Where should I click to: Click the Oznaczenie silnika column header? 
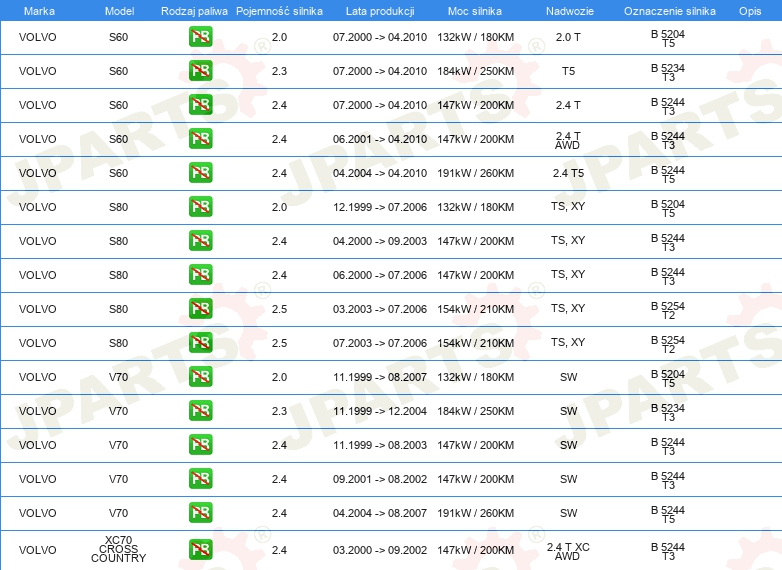(670, 11)
